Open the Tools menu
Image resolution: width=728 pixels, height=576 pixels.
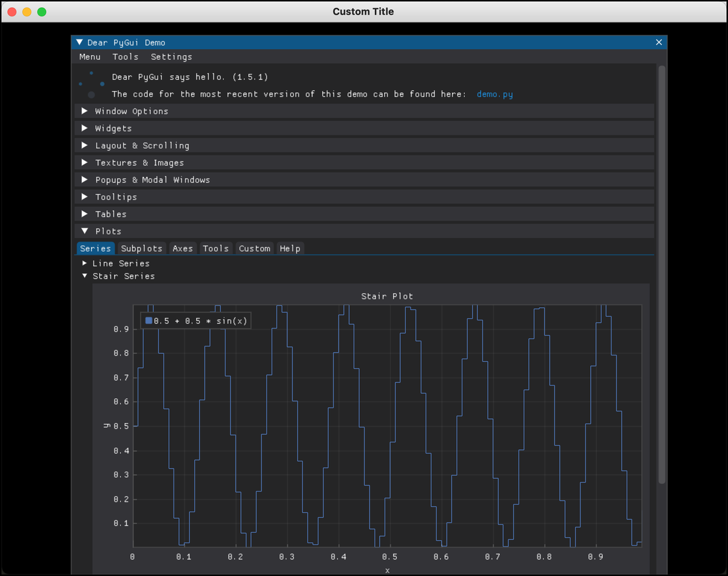coord(125,56)
